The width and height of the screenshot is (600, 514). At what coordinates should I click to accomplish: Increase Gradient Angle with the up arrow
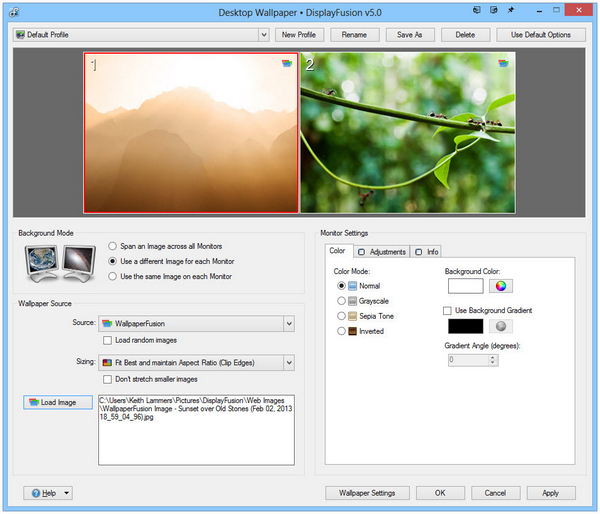click(493, 357)
